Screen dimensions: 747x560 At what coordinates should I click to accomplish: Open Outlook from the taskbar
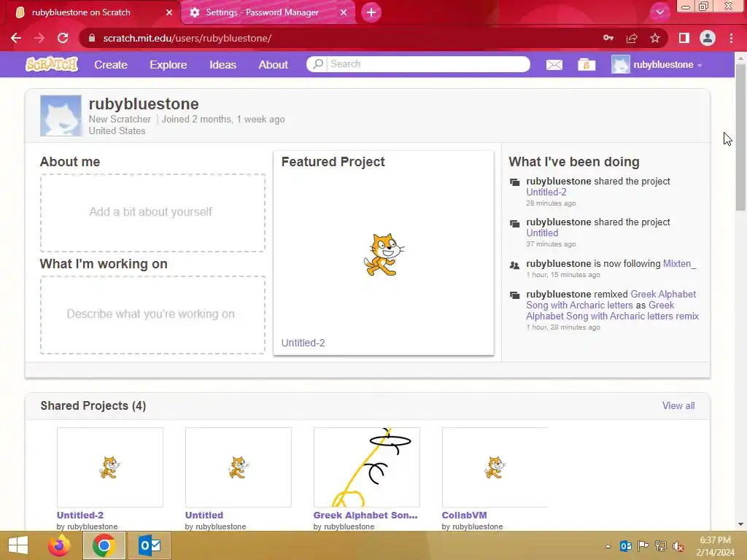point(150,545)
